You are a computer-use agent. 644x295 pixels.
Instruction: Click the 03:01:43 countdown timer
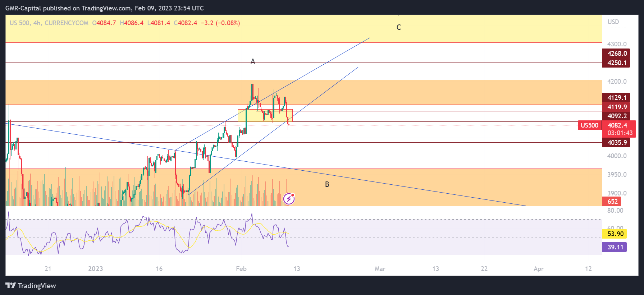620,133
